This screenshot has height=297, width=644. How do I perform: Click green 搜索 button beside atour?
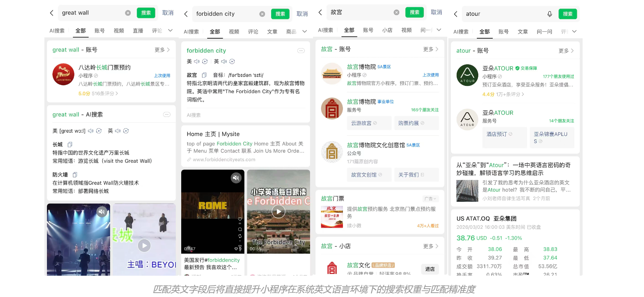coord(567,14)
